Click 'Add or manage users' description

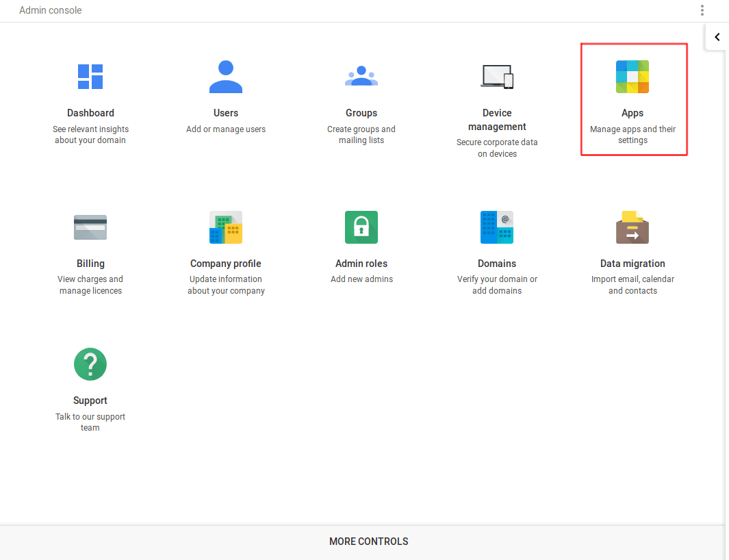tap(226, 129)
